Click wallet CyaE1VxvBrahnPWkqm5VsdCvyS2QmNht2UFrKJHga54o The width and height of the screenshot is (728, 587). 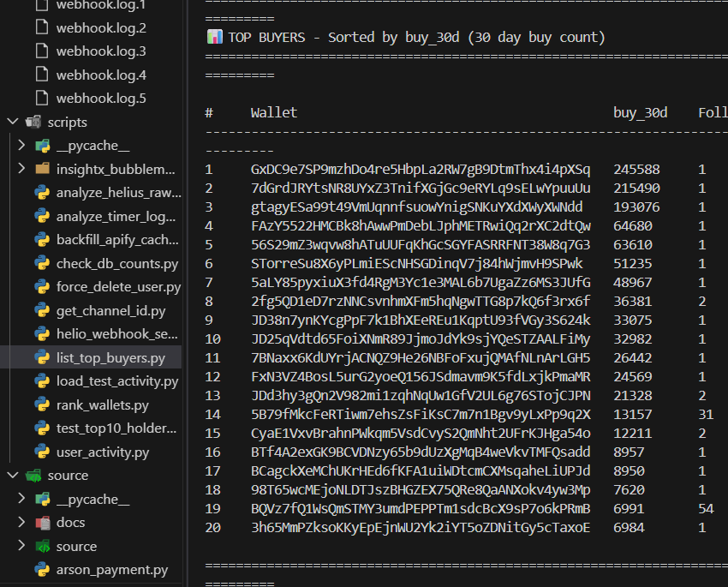[421, 434]
